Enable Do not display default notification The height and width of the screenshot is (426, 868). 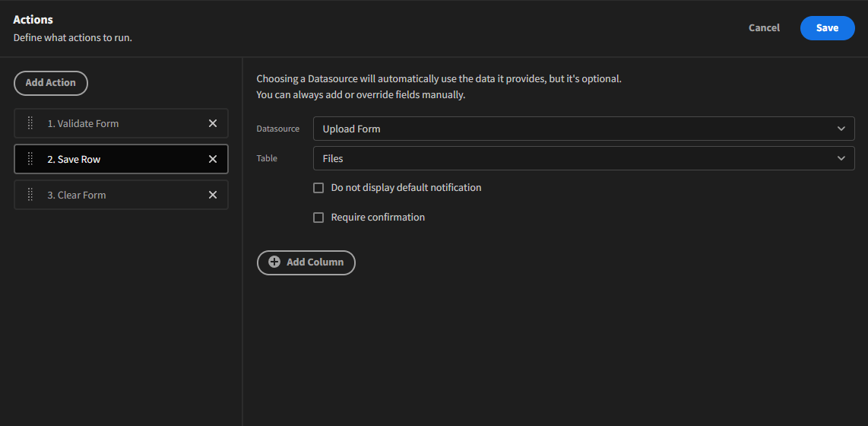pos(318,188)
